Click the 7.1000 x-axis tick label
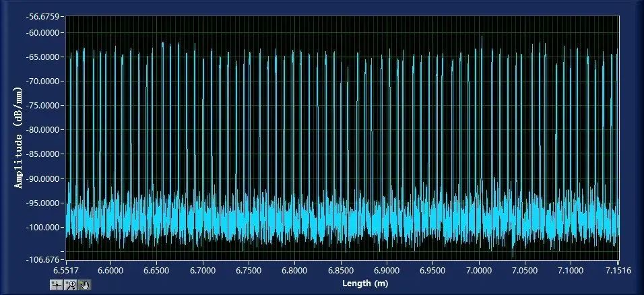The image size is (644, 295). 571,269
